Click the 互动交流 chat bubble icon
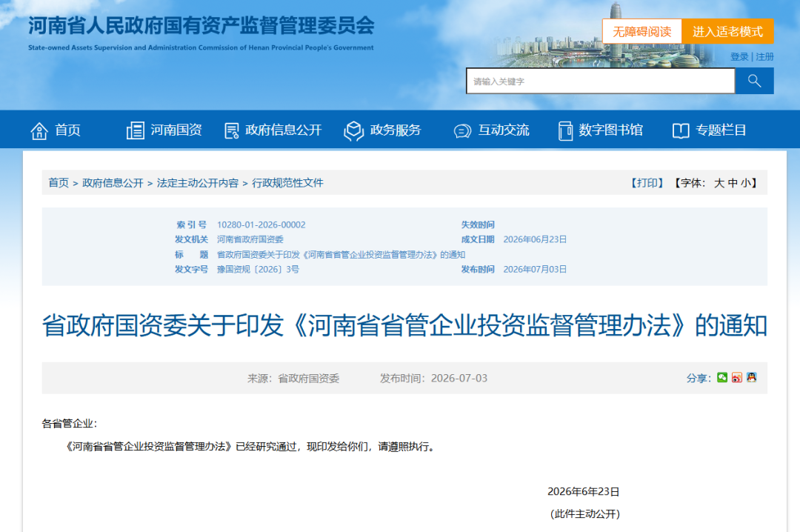The height and width of the screenshot is (532, 800). pyautogui.click(x=462, y=131)
